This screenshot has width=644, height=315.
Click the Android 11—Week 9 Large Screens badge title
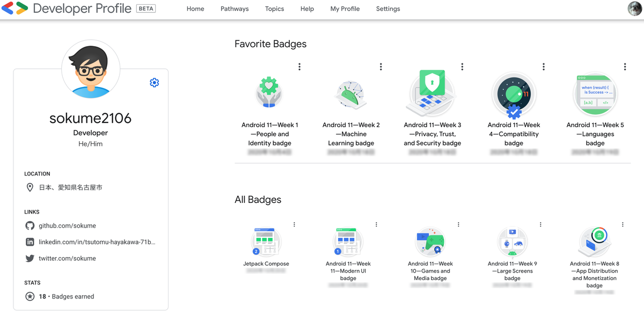[513, 271]
